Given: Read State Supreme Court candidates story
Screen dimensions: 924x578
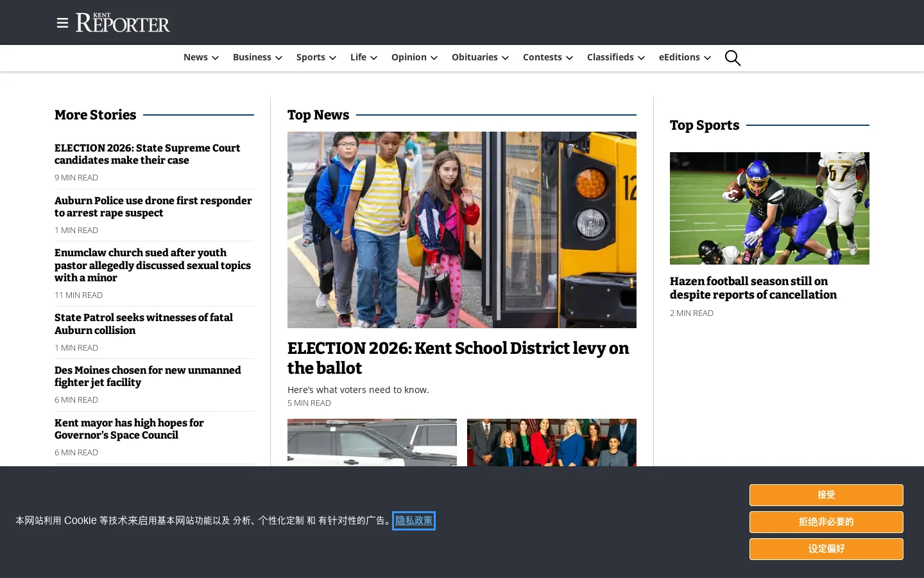Looking at the screenshot, I should pyautogui.click(x=148, y=154).
